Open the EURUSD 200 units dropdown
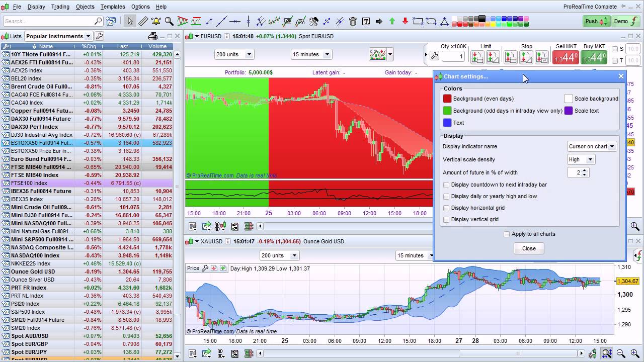 234,54
